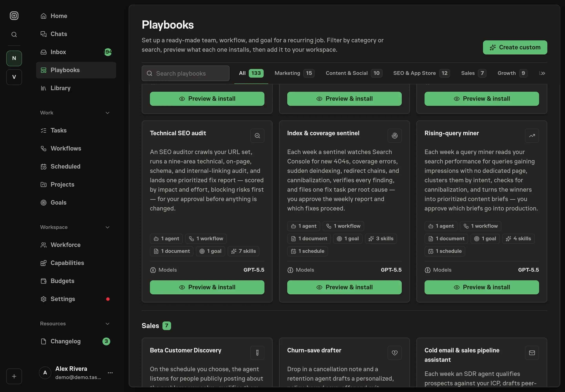Collapse the Work section

coord(107,113)
